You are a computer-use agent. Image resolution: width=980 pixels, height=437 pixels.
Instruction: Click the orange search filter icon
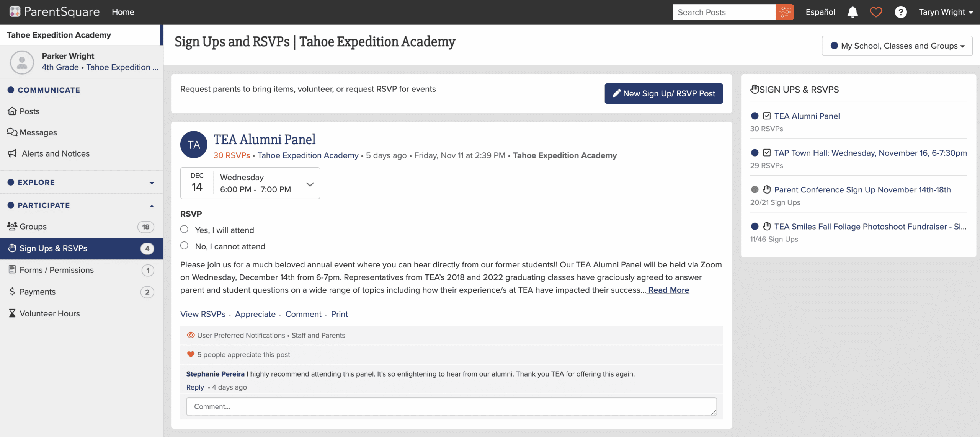(784, 12)
